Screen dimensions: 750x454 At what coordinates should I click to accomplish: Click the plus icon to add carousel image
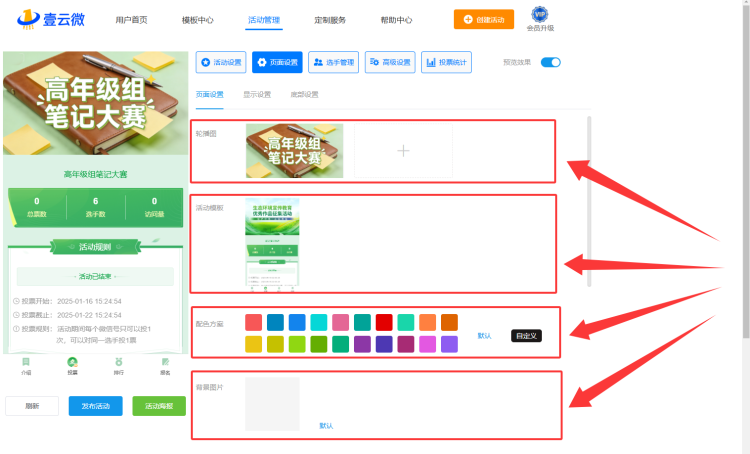(x=403, y=151)
